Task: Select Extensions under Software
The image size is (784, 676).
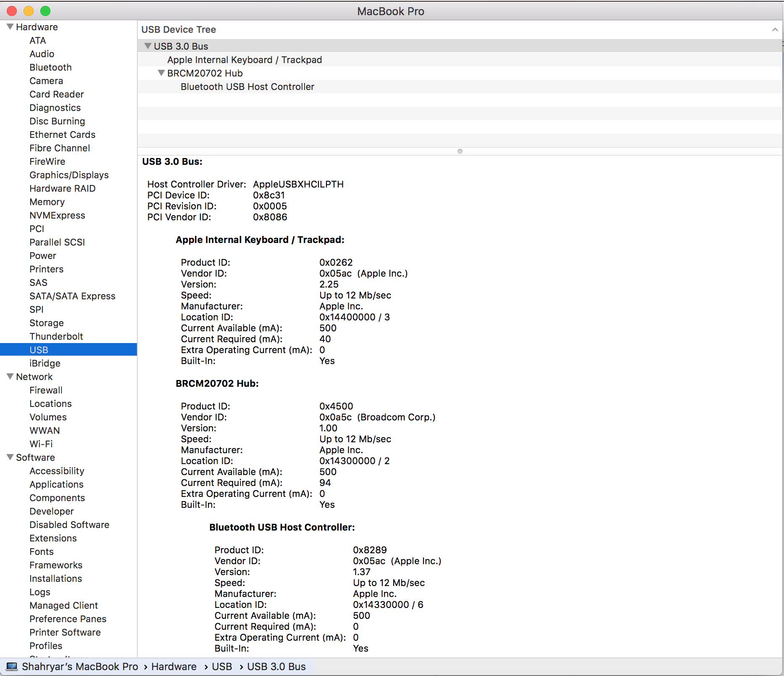Action: 53,538
